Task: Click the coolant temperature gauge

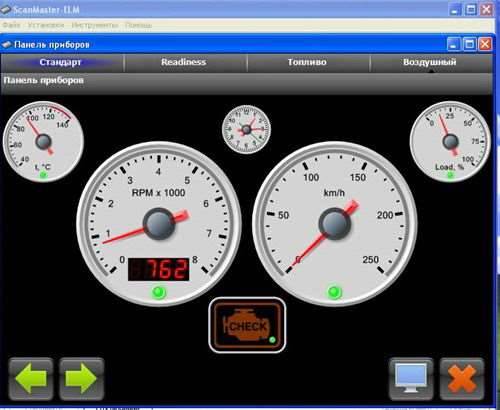Action: pos(43,141)
